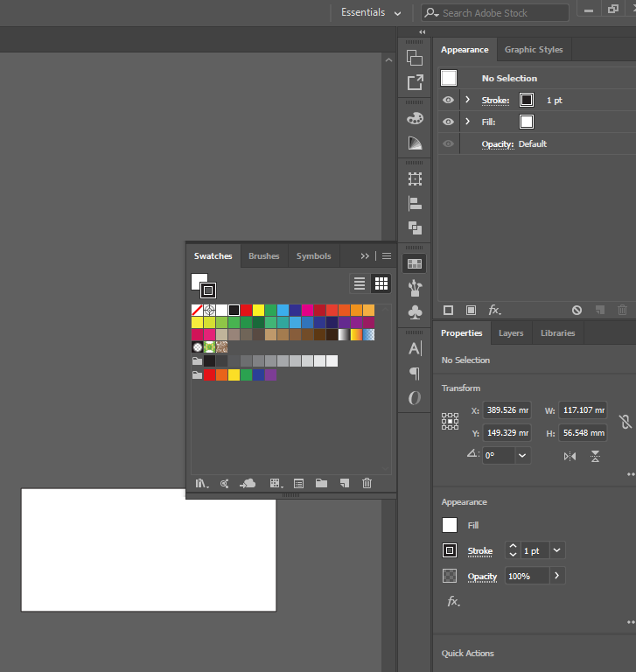Expand the Stroke row in Appearance
Viewport: 636px width, 672px height.
pos(467,100)
